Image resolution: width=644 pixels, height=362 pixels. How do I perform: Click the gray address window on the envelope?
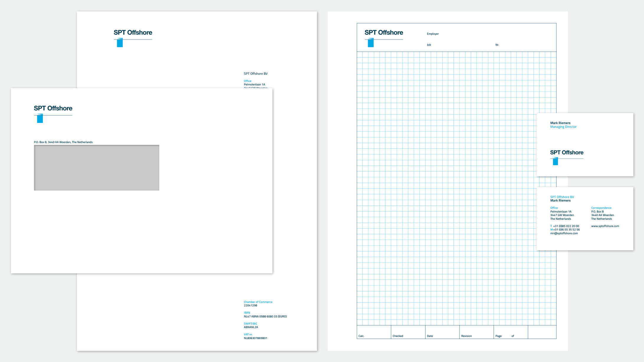click(x=96, y=168)
